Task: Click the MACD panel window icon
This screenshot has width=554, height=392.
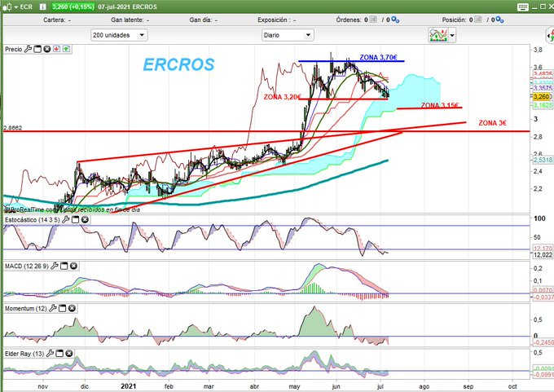Action: coord(64,266)
